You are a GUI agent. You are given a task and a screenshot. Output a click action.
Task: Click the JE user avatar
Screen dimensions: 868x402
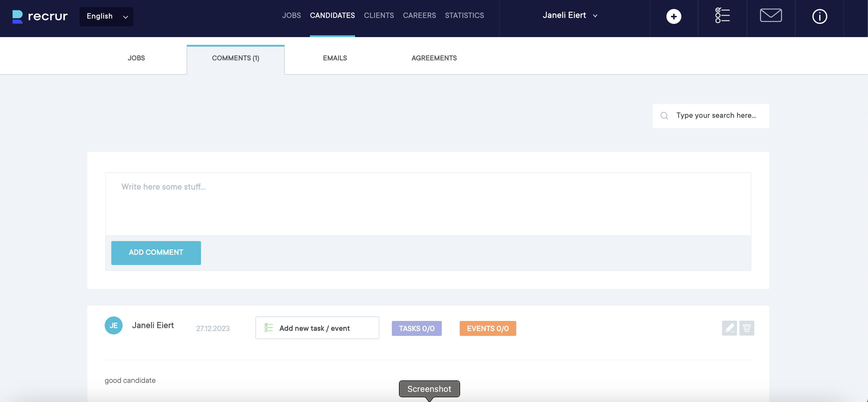point(114,325)
